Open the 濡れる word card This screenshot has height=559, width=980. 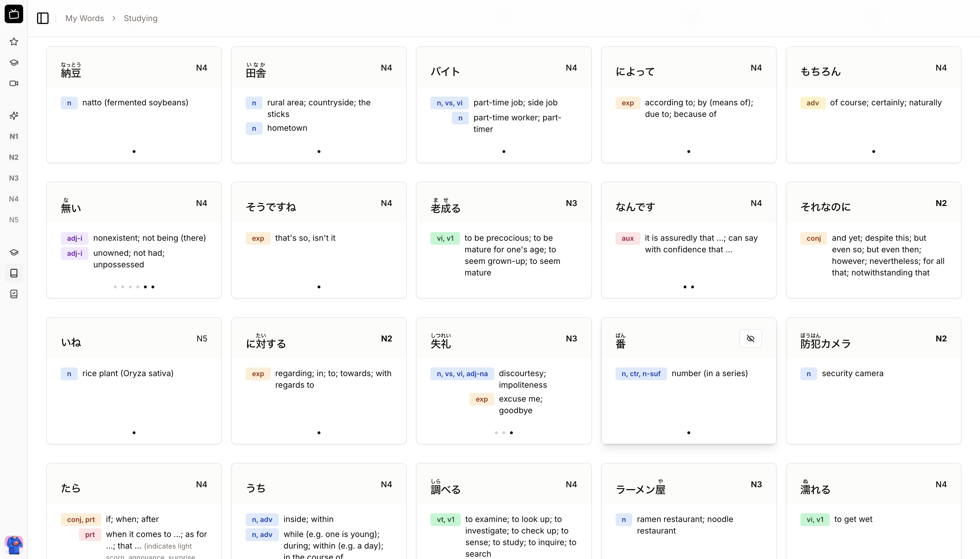pos(873,511)
